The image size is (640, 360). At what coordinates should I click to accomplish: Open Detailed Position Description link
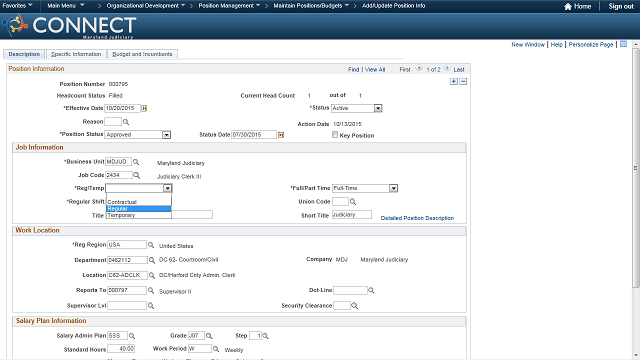point(417,218)
